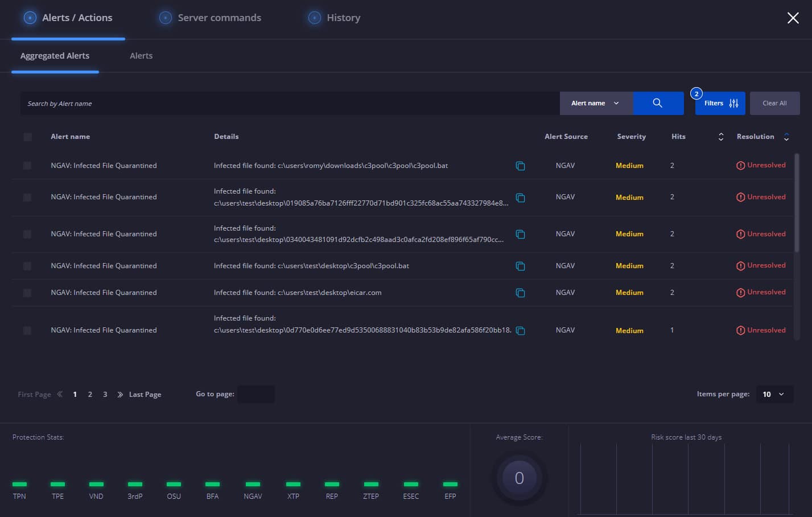Viewport: 812px width, 517px height.
Task: Check the eicar.com alert row
Action: click(x=27, y=293)
